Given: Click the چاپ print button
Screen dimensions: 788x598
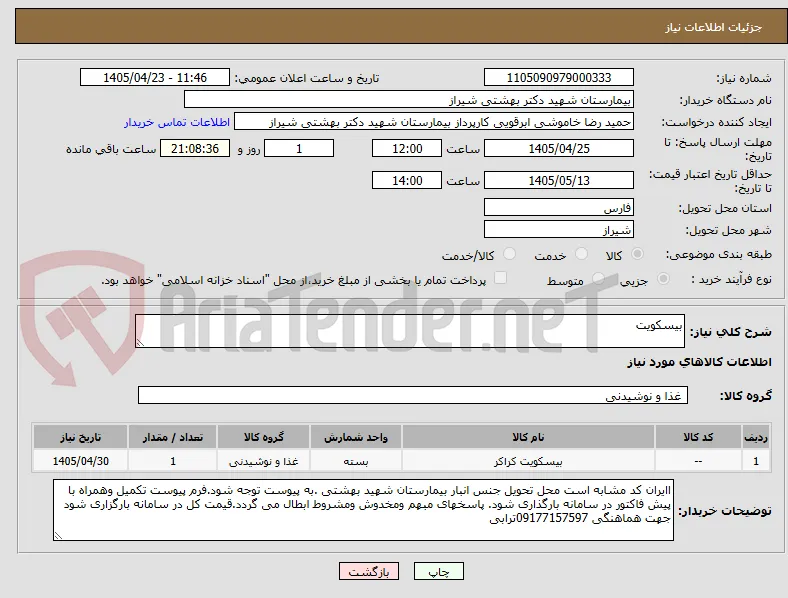Looking at the screenshot, I should (438, 571).
